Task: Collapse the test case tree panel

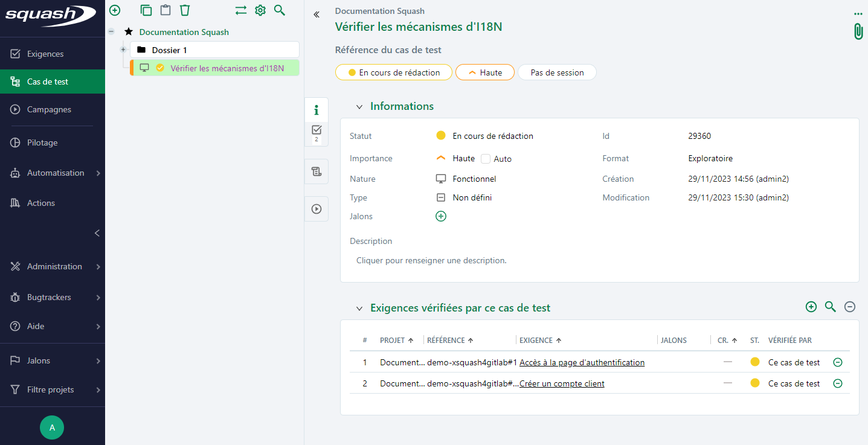Action: (317, 14)
